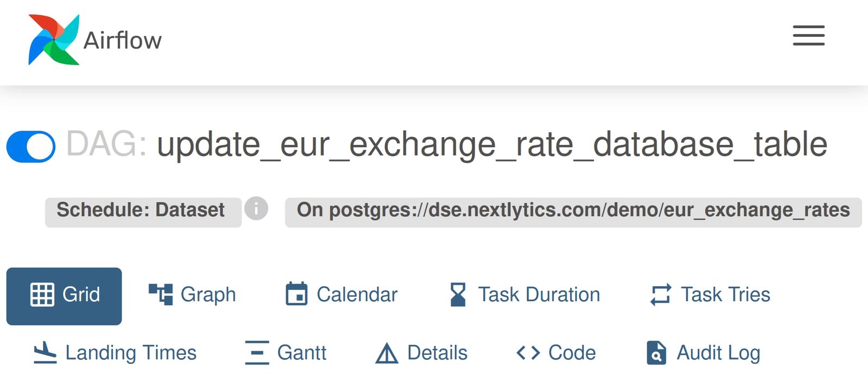This screenshot has width=868, height=378.
Task: Open the Audit Log document icon
Action: point(655,353)
